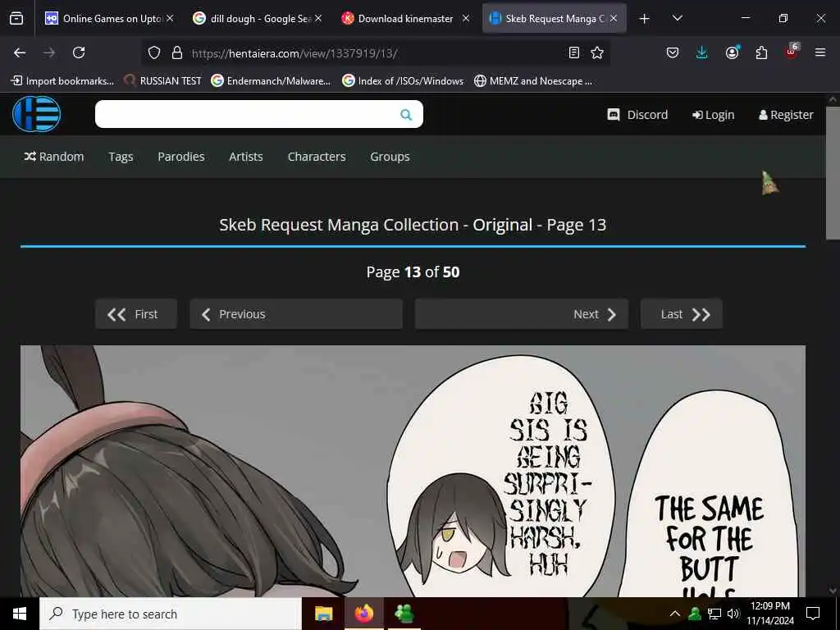Open the taskbar clock and date

(x=769, y=614)
